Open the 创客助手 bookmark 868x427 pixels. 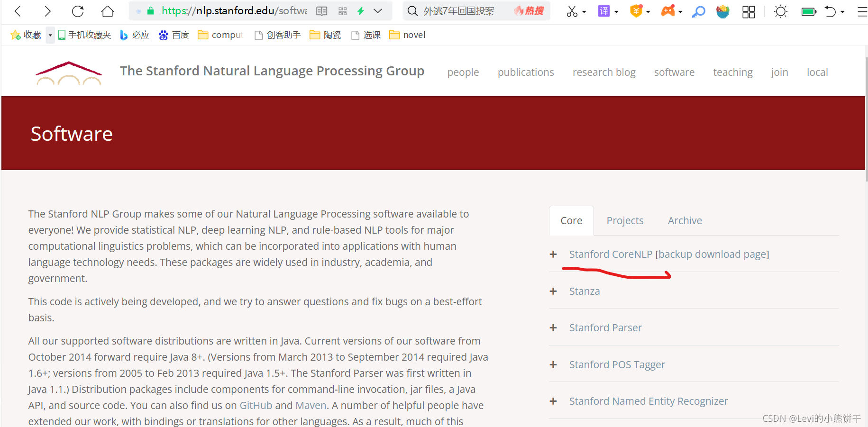click(278, 35)
